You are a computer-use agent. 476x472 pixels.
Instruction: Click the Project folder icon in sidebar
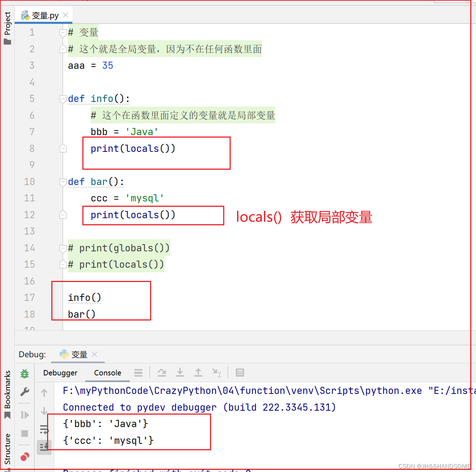pyautogui.click(x=7, y=42)
